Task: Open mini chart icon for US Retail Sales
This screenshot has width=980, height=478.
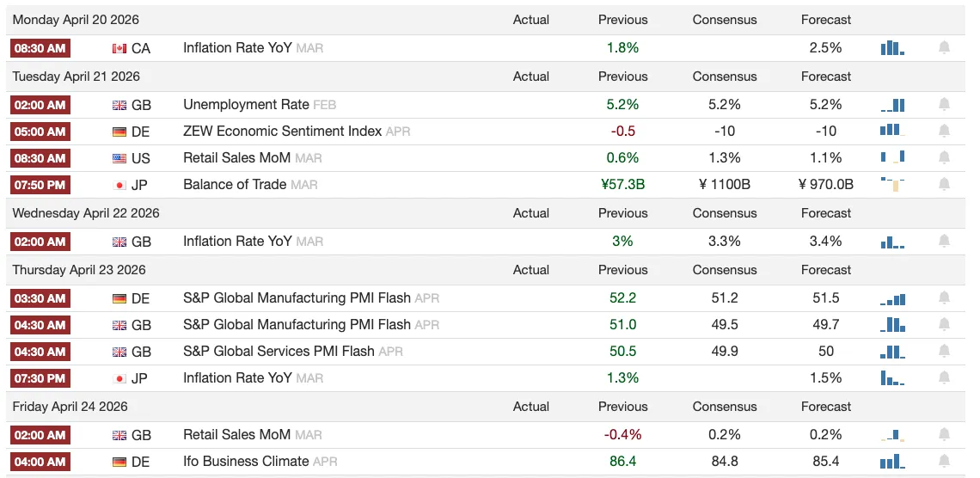Action: [892, 158]
